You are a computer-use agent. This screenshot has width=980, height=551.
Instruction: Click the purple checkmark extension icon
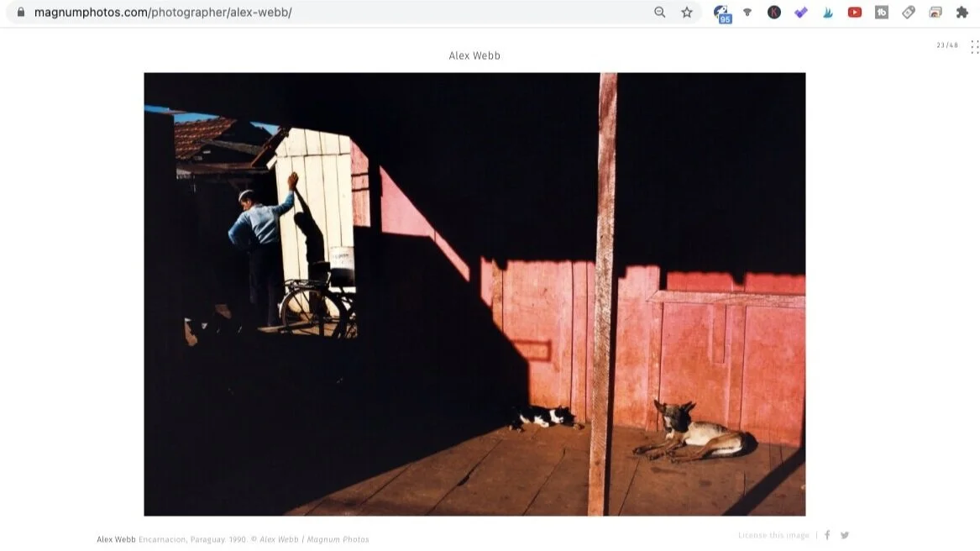[x=800, y=12]
